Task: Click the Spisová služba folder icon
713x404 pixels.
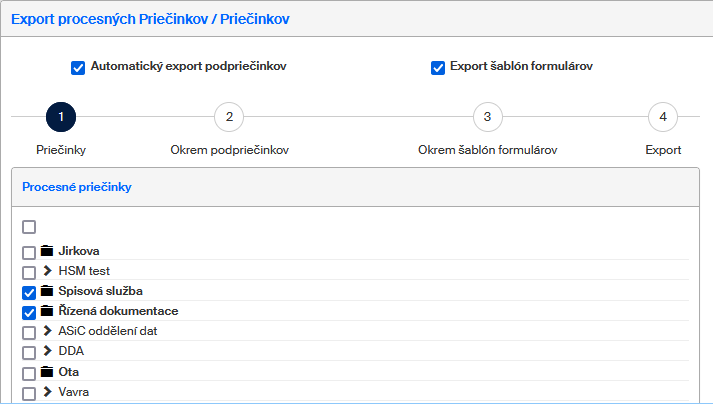Action: [x=46, y=291]
